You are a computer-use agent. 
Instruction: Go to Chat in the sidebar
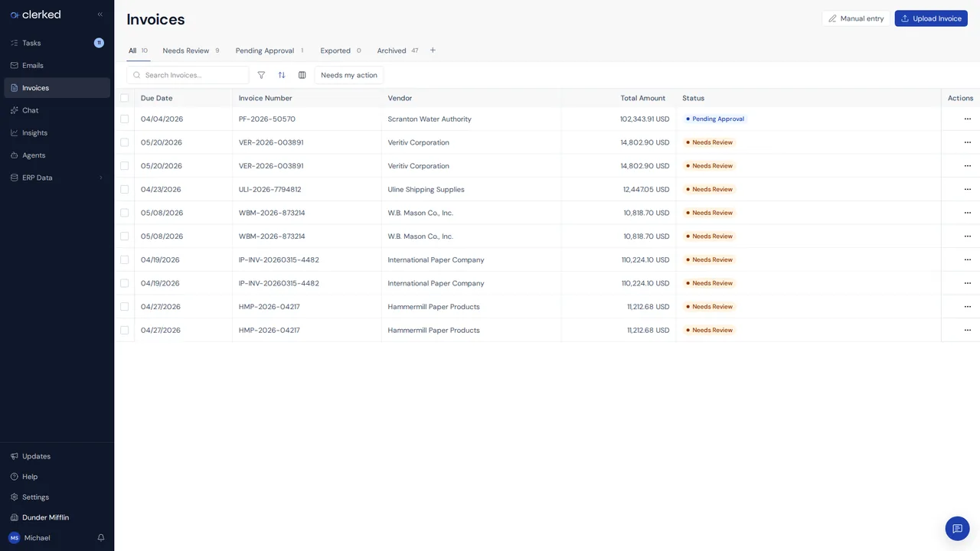[57, 110]
